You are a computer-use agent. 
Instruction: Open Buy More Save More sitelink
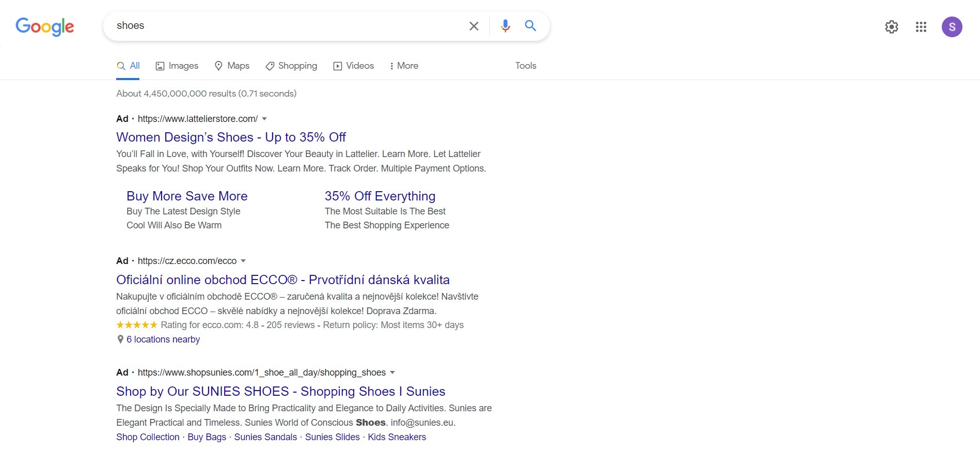[187, 196]
